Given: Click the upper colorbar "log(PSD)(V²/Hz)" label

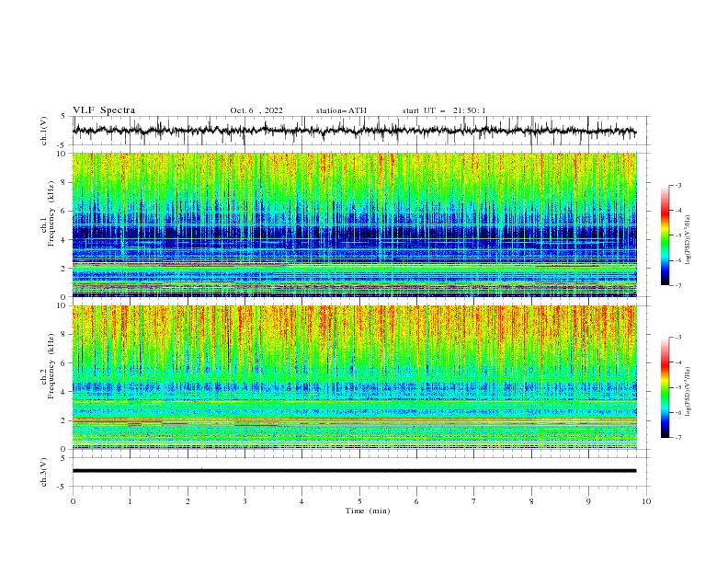Looking at the screenshot, I should [688, 239].
